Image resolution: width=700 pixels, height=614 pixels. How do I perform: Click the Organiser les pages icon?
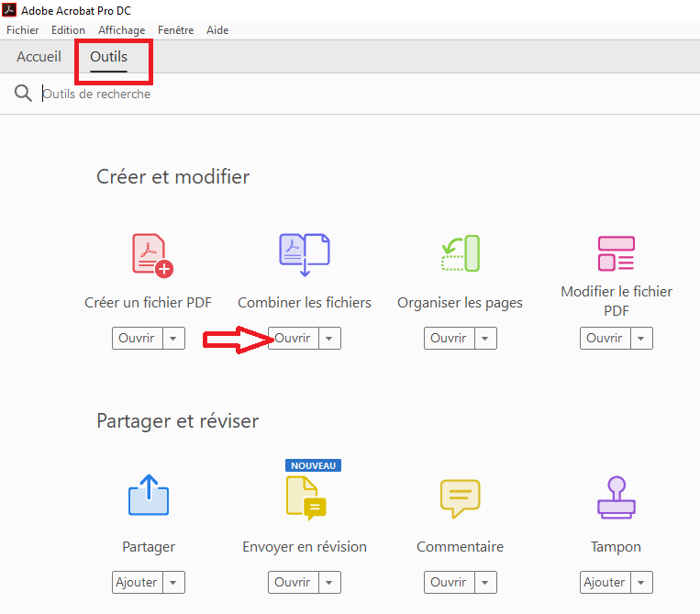[x=461, y=253]
